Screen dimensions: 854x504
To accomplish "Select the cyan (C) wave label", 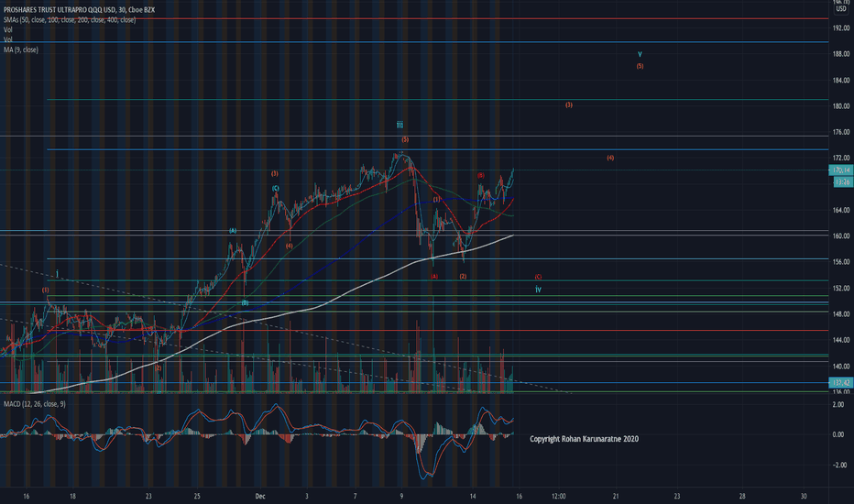I will coord(276,188).
